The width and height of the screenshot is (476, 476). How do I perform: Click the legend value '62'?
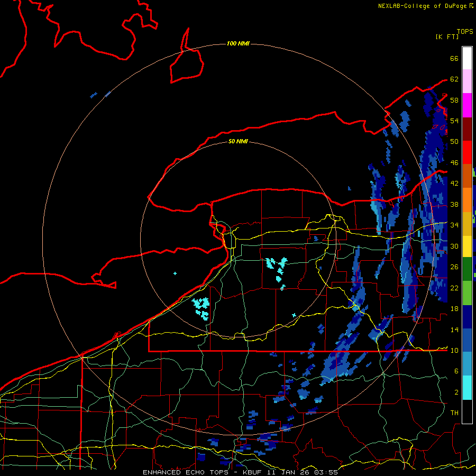[454, 79]
